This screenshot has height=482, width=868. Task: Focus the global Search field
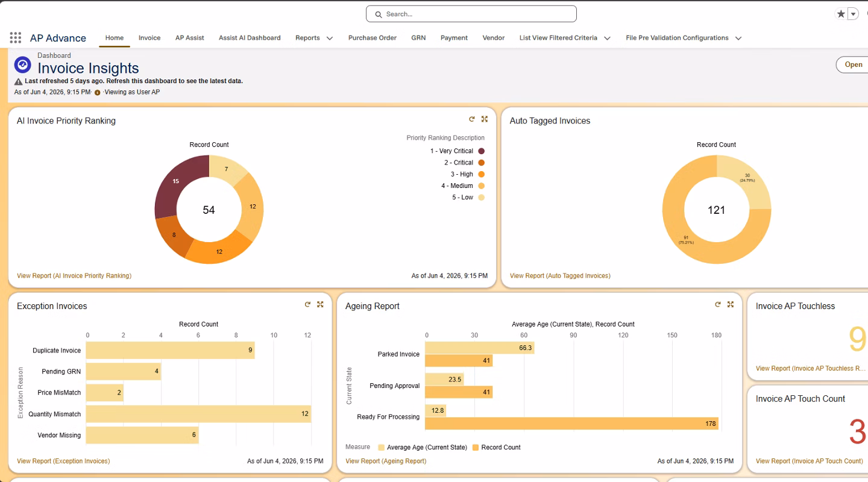pos(471,14)
